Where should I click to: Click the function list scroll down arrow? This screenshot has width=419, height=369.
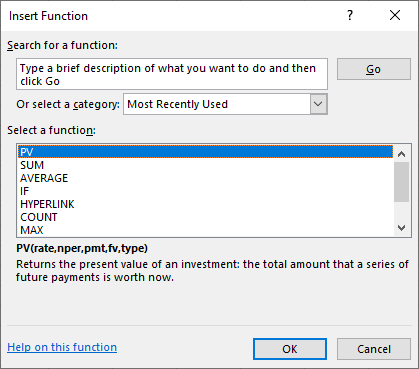point(401,228)
